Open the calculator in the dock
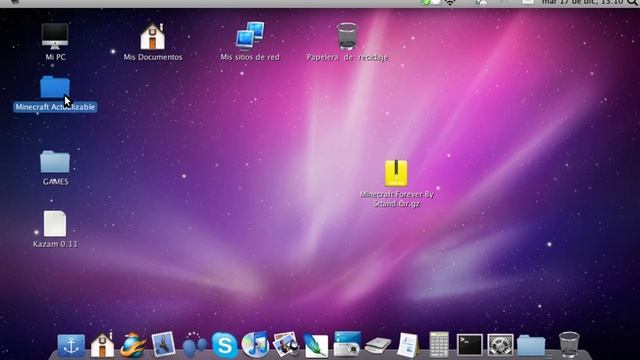 (439, 345)
